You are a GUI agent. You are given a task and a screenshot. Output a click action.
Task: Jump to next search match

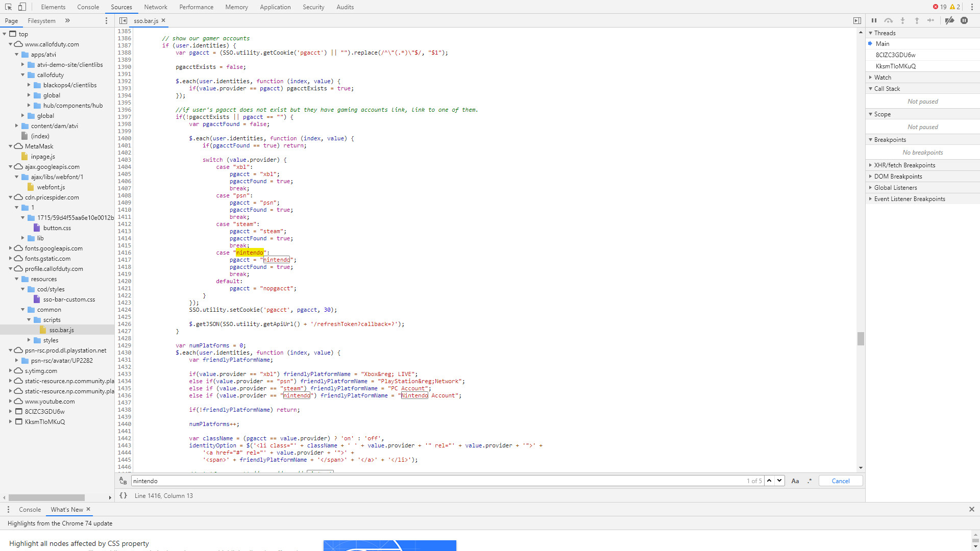[x=779, y=481]
